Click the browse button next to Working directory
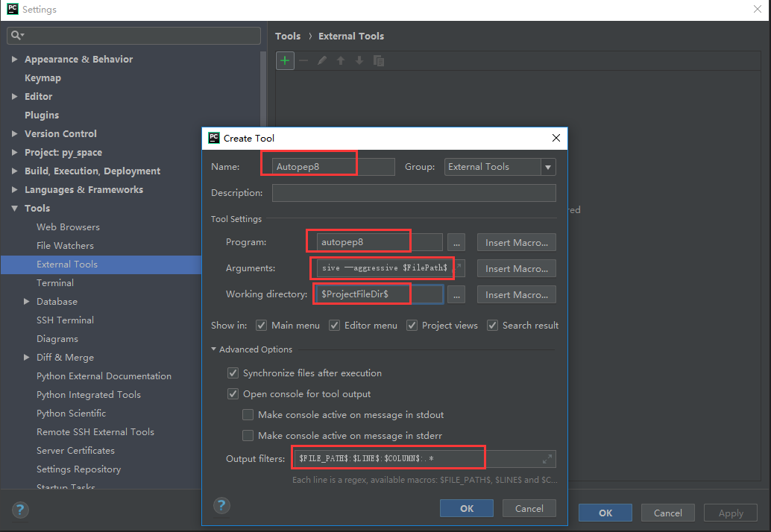This screenshot has height=532, width=771. [x=456, y=294]
